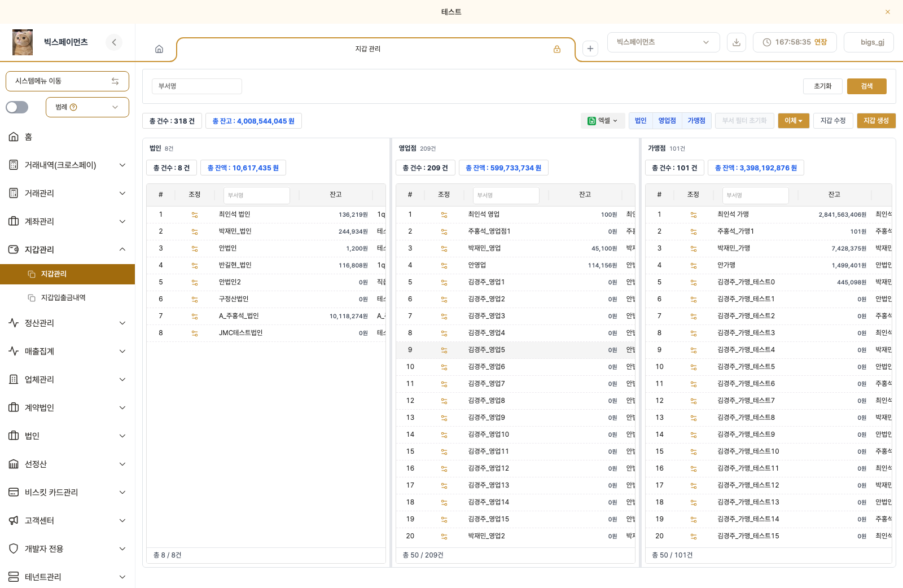Click the 지갑 생성 button
903x588 pixels.
(876, 121)
